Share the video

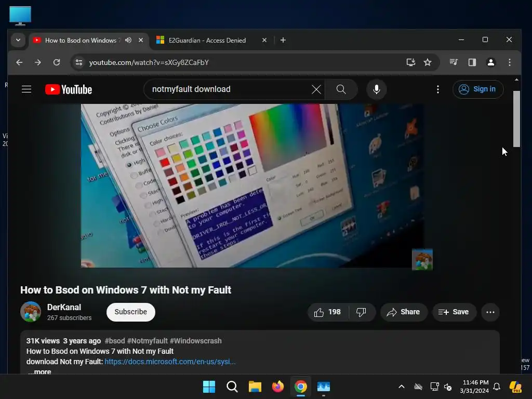coord(403,312)
